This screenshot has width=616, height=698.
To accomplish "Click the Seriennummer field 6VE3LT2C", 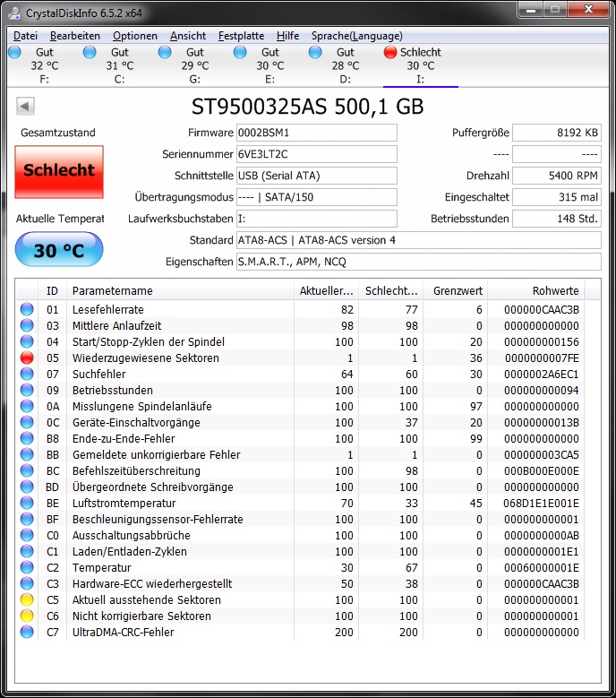I will [x=317, y=154].
